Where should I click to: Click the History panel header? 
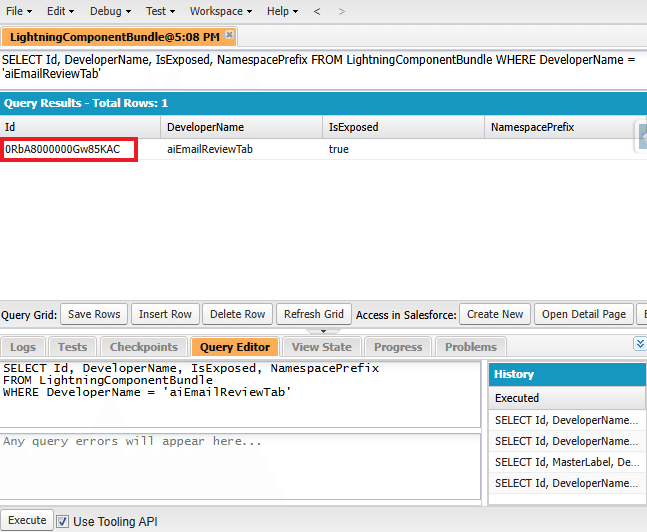tap(567, 374)
